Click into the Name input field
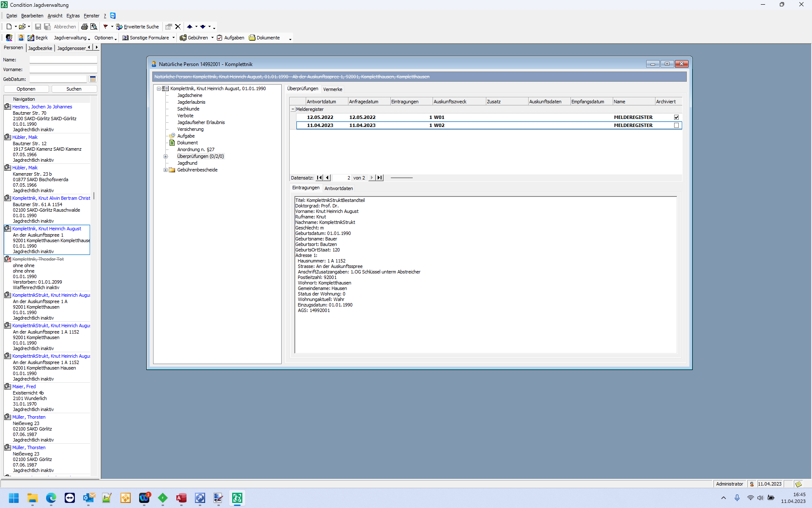Viewport: 812px width, 508px height. pos(63,60)
